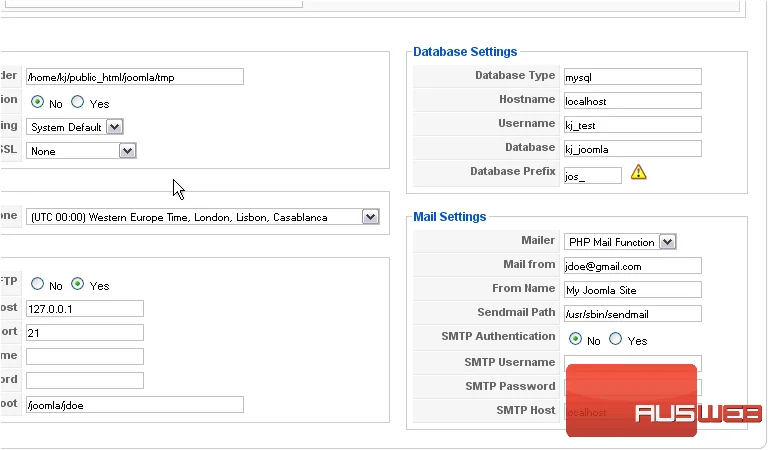Click the FTP root /joomla/jdoe field
This screenshot has height=450, width=776.
click(x=135, y=404)
